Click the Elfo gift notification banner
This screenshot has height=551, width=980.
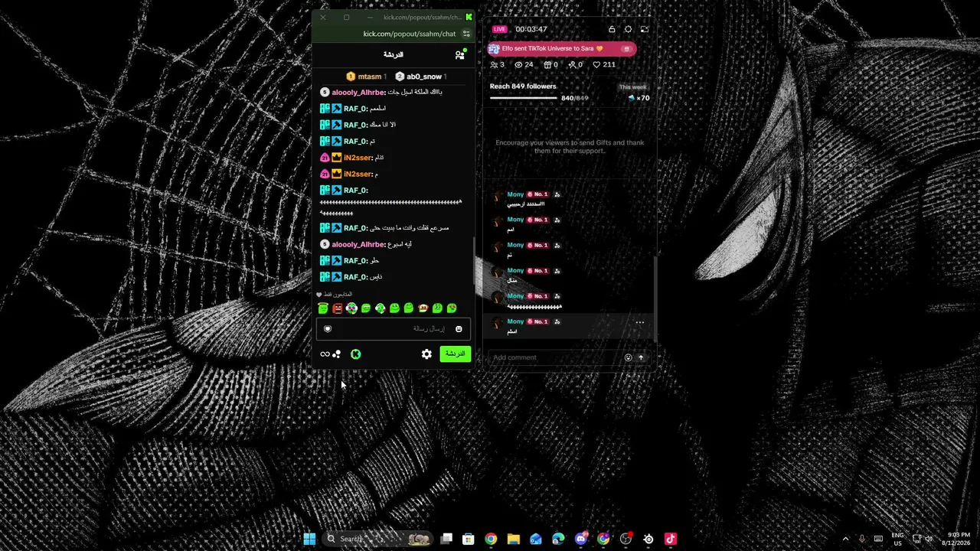562,48
